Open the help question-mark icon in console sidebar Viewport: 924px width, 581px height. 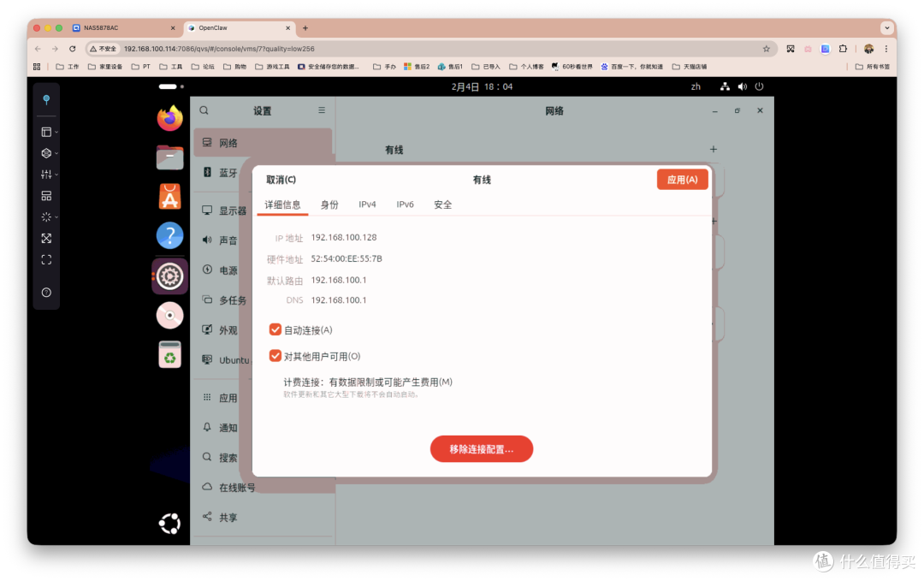point(46,293)
